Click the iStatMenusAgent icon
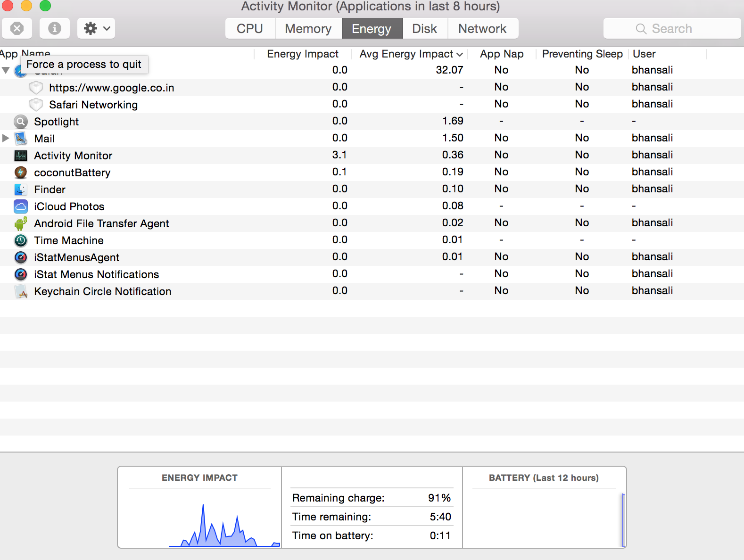The height and width of the screenshot is (560, 744). tap(21, 257)
